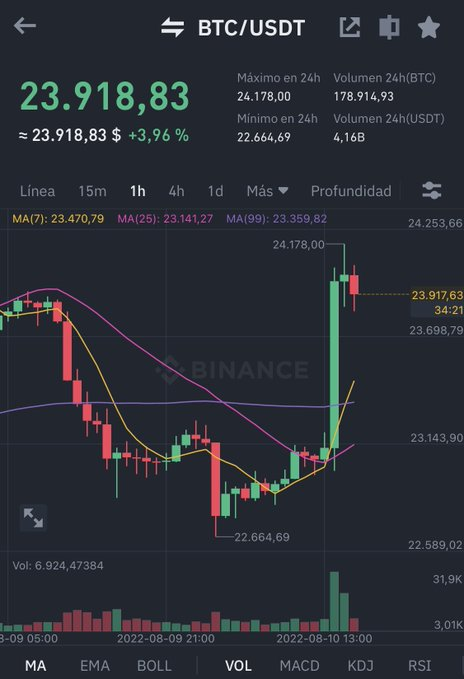Image resolution: width=464 pixels, height=679 pixels.
Task: Select the 4h timeframe tab
Action: (176, 191)
